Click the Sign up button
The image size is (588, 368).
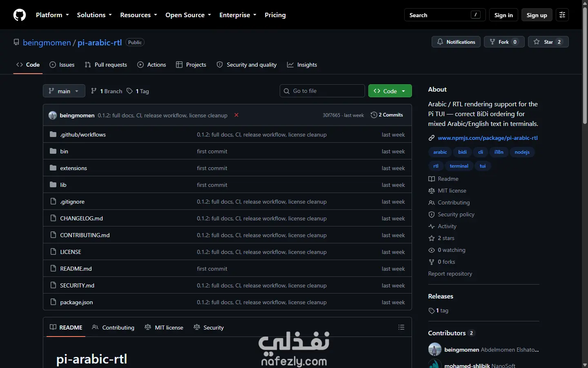click(537, 15)
